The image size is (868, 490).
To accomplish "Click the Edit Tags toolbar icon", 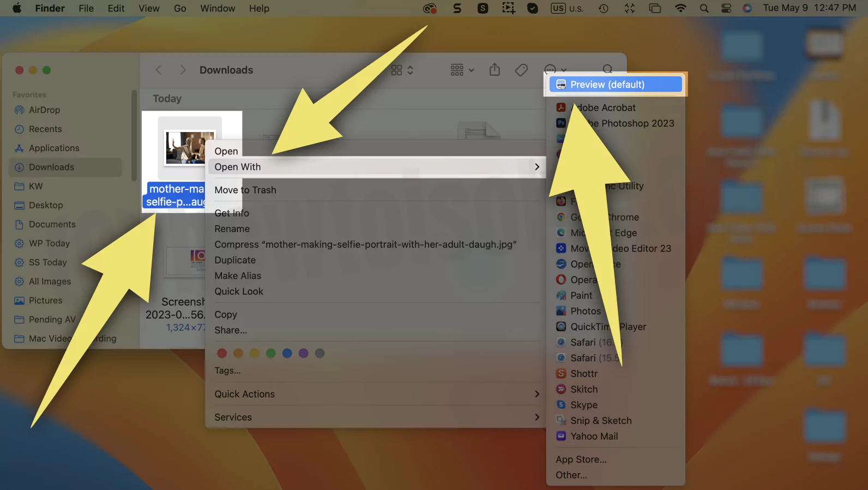I will coord(521,70).
